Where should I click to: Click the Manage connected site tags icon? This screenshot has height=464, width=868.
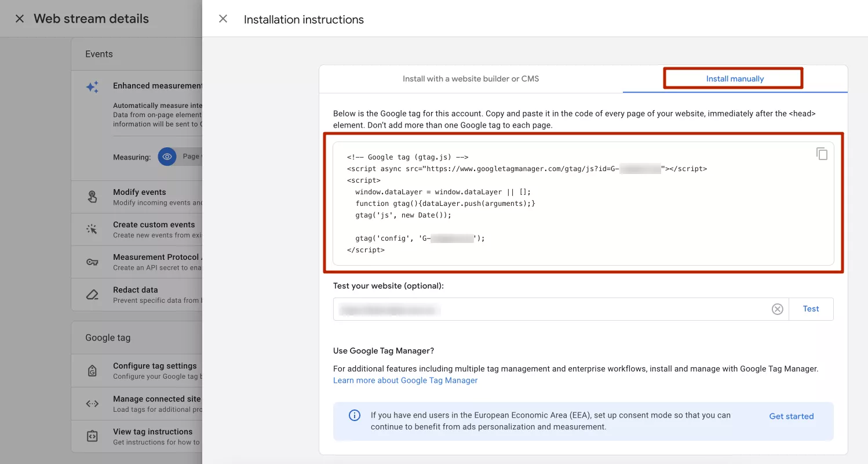click(92, 404)
